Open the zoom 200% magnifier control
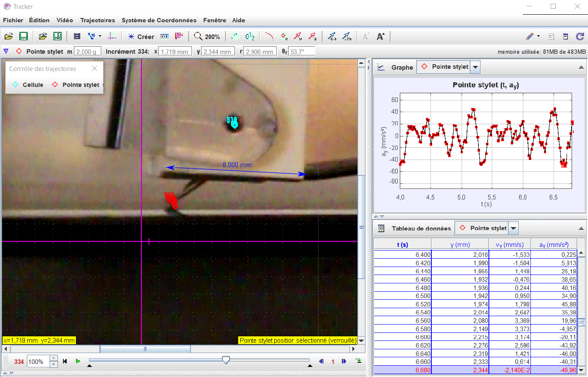Image resolution: width=588 pixels, height=377 pixels. [x=207, y=37]
